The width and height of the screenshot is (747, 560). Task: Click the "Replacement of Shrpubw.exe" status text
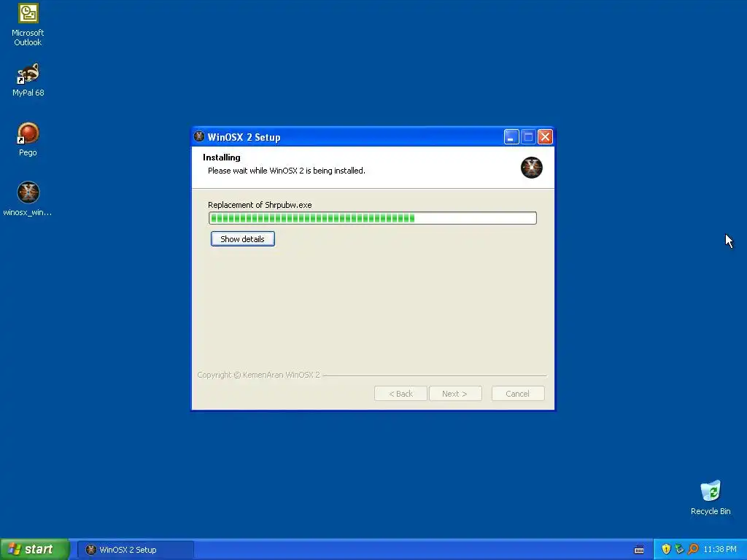[x=260, y=205]
